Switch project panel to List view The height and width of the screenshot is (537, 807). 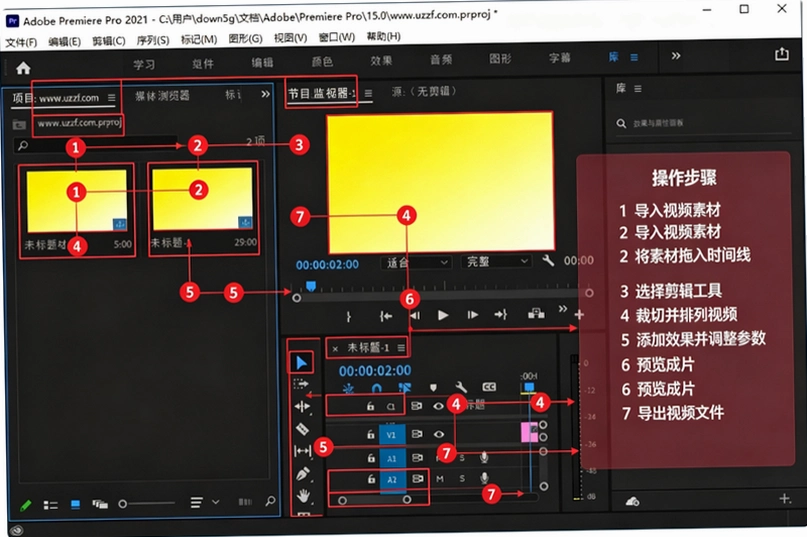coord(50,505)
